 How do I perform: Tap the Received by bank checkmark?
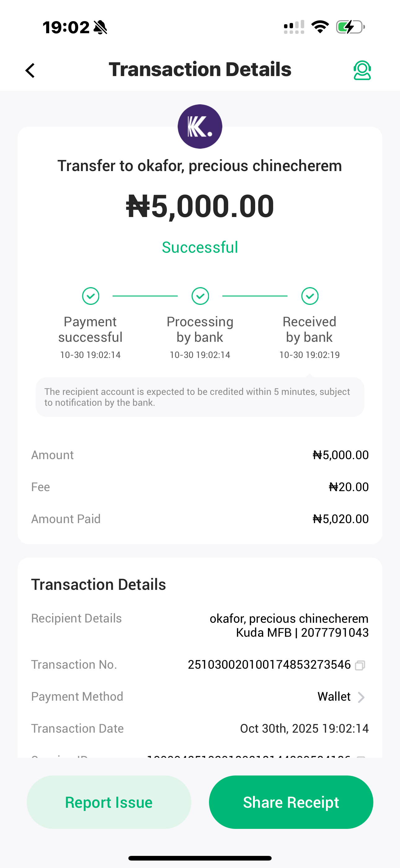(x=310, y=296)
